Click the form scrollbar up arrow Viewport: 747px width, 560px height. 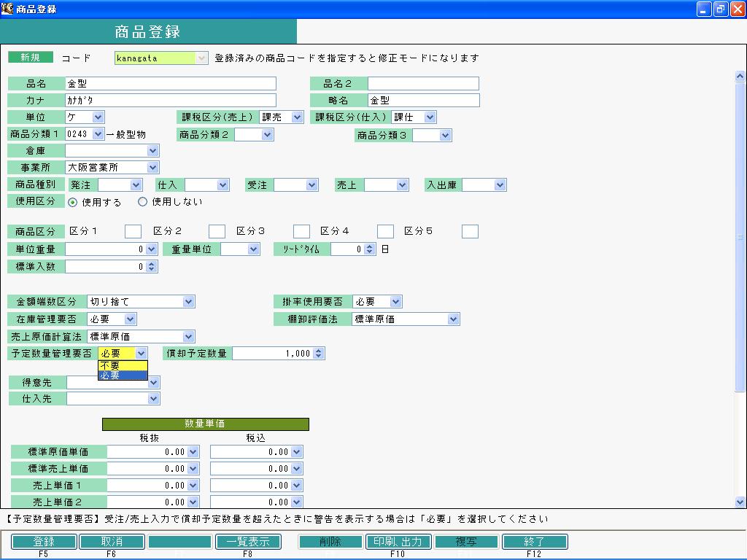tap(740, 76)
